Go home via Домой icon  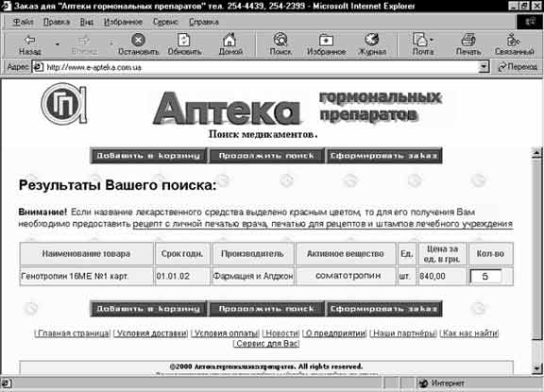point(230,44)
